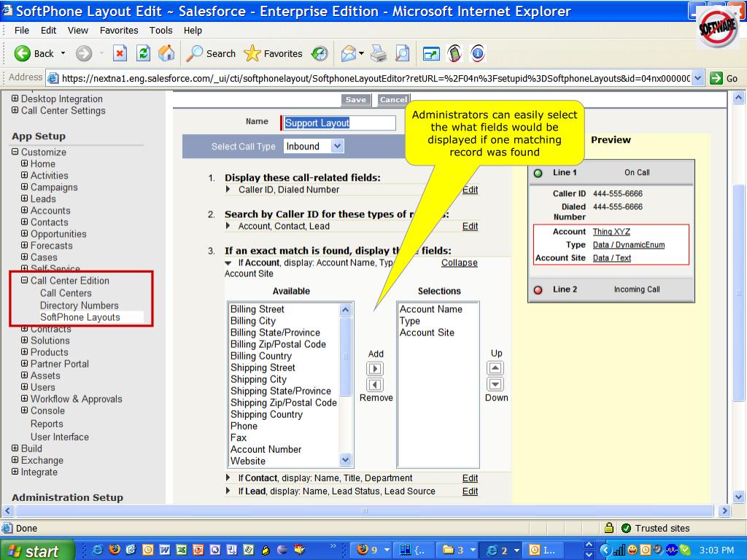Expand the Campaigns setup node

coord(25,187)
